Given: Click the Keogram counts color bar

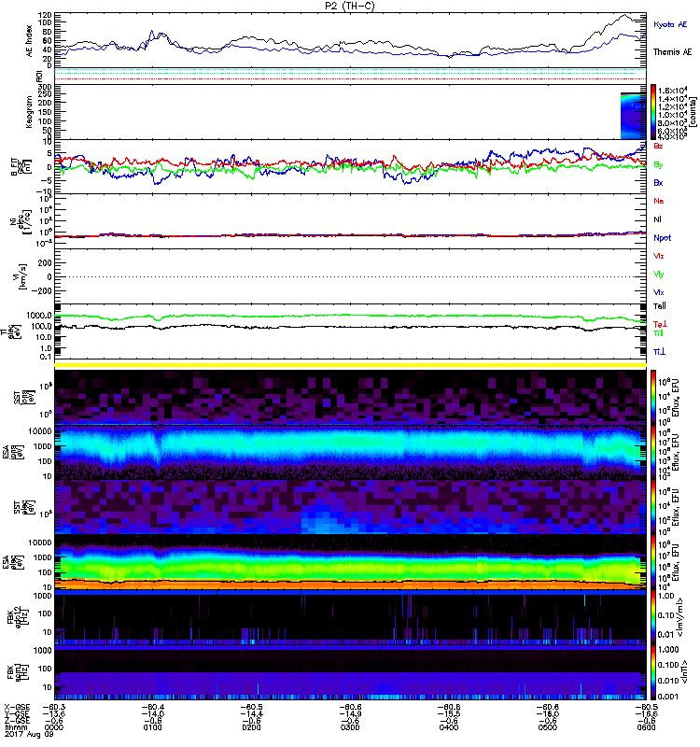Looking at the screenshot, I should click(x=654, y=112).
